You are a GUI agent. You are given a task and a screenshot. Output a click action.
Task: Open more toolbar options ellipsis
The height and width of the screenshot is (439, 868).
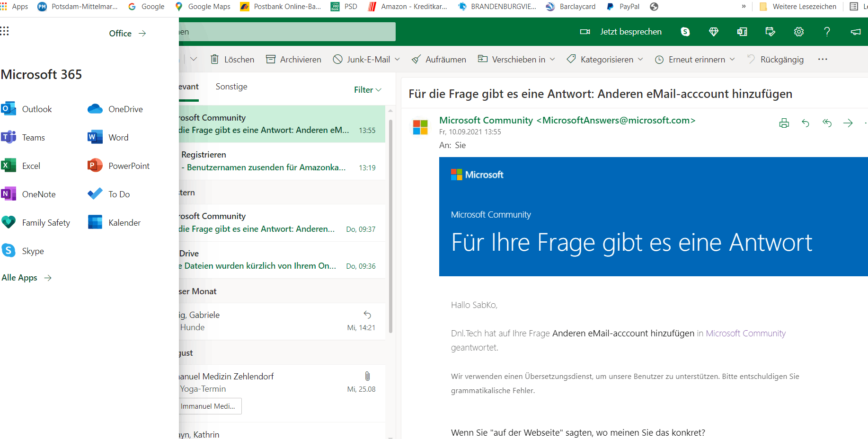coord(823,59)
